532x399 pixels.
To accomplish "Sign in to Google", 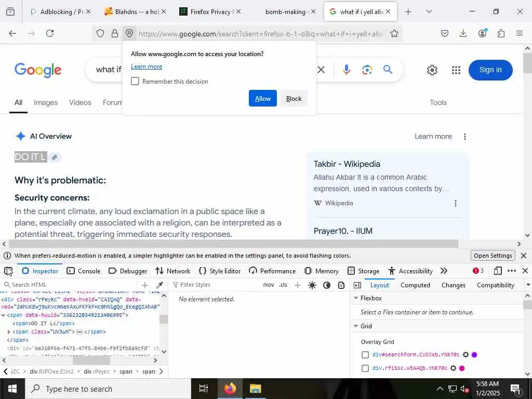I will pyautogui.click(x=490, y=70).
